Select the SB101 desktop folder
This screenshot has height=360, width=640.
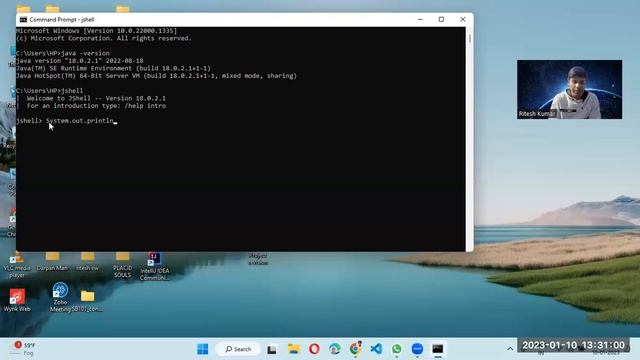coord(87,301)
